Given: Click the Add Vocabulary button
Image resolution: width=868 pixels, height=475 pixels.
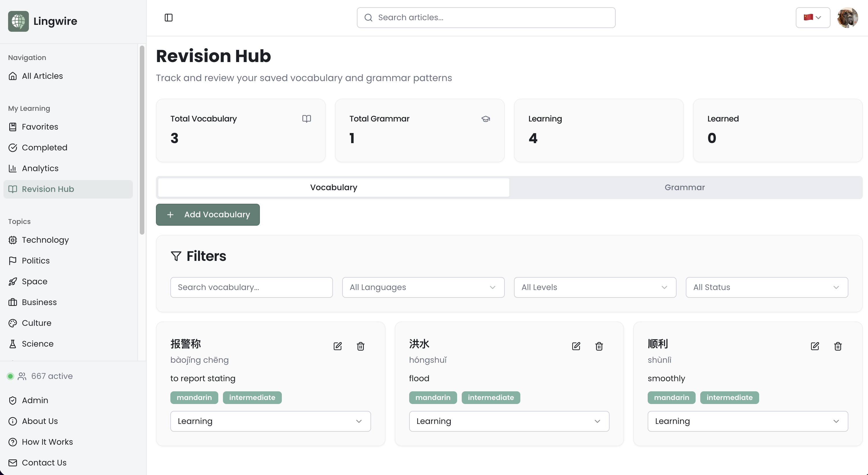Looking at the screenshot, I should (208, 214).
